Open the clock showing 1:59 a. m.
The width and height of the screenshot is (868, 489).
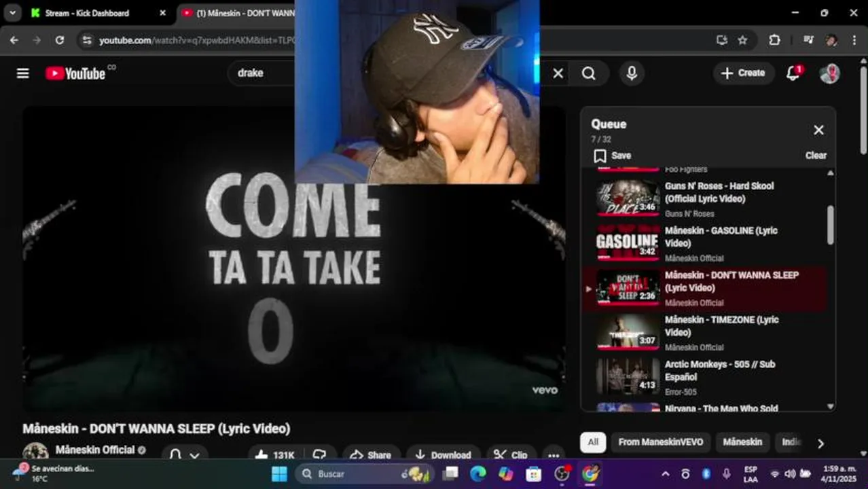[839, 474]
